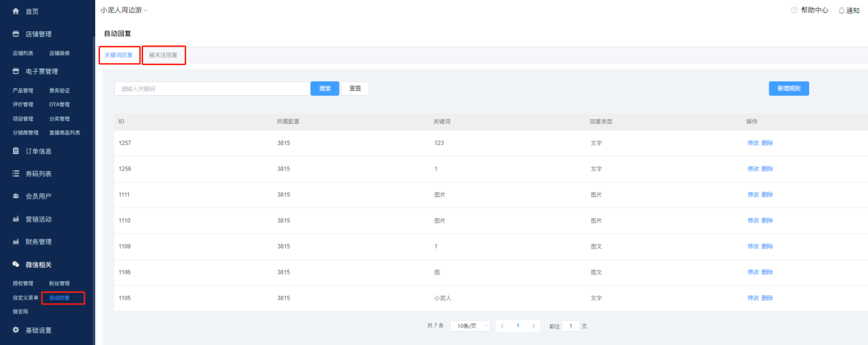The width and height of the screenshot is (868, 345).
Task: Click the list icon for 券码列表
Action: pos(16,174)
